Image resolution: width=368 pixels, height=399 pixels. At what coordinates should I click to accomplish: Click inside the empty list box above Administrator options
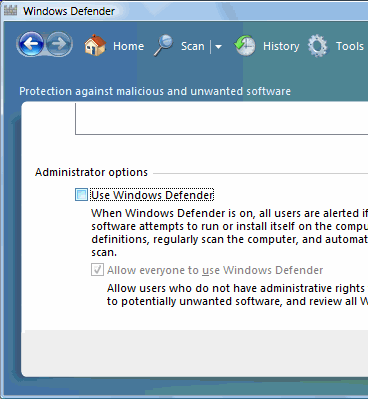[222, 118]
